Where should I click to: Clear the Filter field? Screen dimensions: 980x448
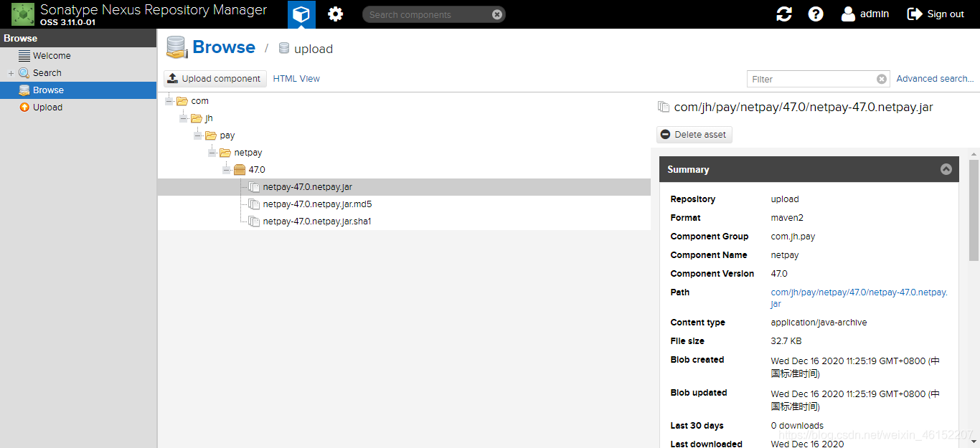click(x=882, y=79)
